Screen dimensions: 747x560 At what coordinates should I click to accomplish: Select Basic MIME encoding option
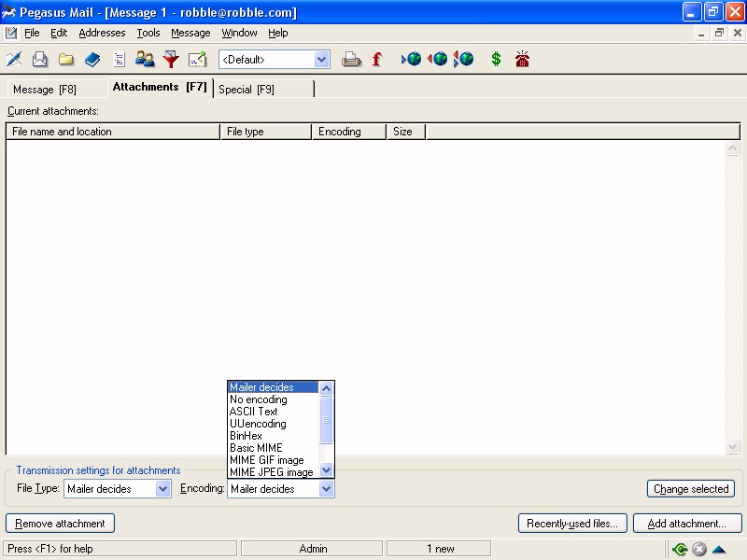274,448
